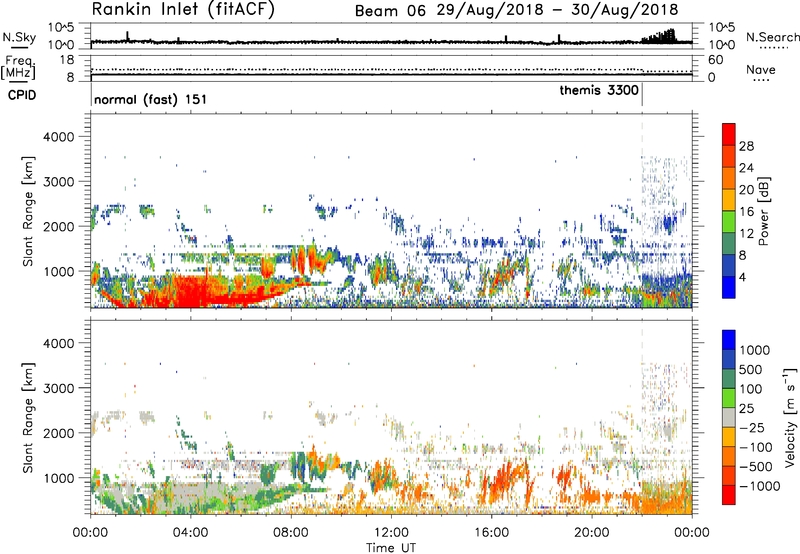
Task: Select the "1000" range tick on velocity panel
Action: (x=59, y=478)
